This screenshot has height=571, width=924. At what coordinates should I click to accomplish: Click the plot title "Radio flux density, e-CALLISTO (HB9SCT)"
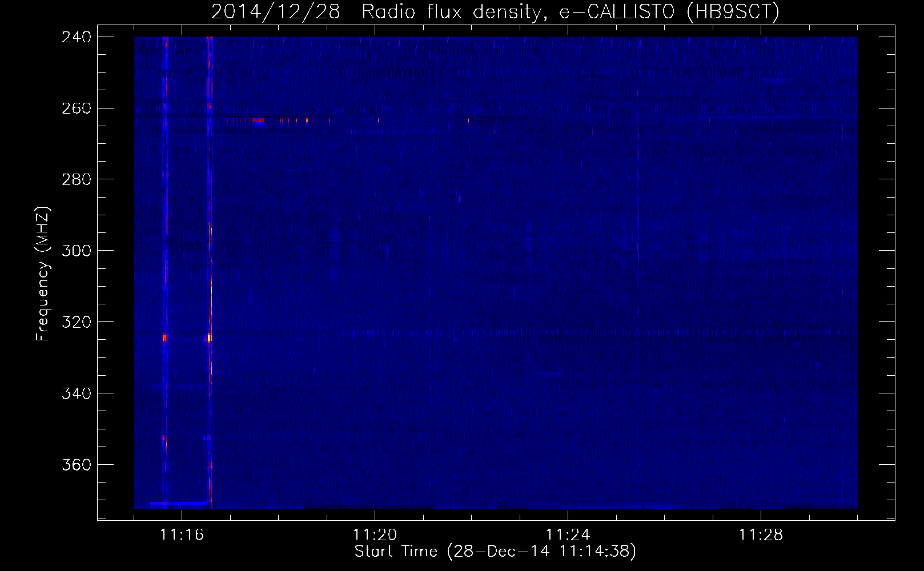(x=571, y=11)
